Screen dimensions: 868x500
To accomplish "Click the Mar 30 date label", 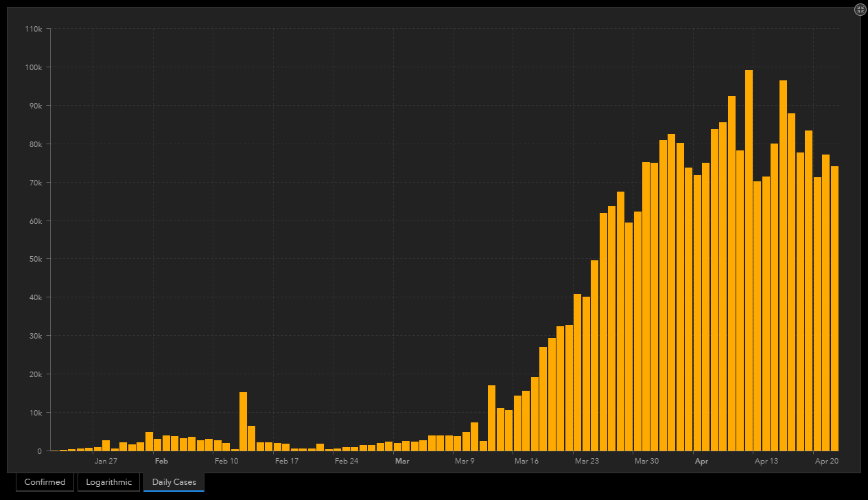I will pos(646,462).
